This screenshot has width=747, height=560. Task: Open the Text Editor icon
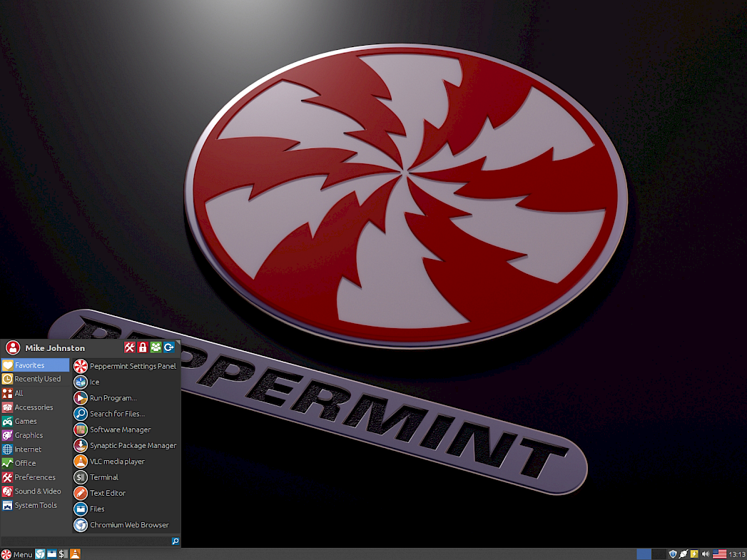pyautogui.click(x=81, y=493)
